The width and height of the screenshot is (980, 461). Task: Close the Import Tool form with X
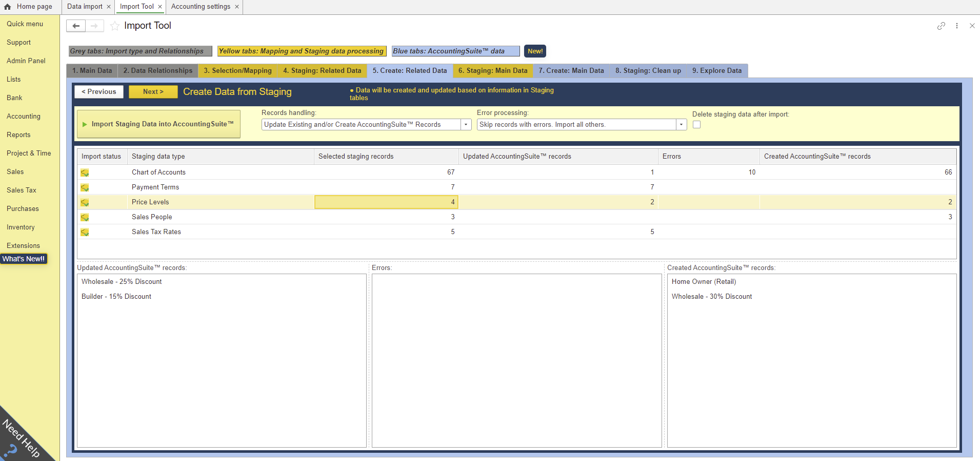coord(972,26)
